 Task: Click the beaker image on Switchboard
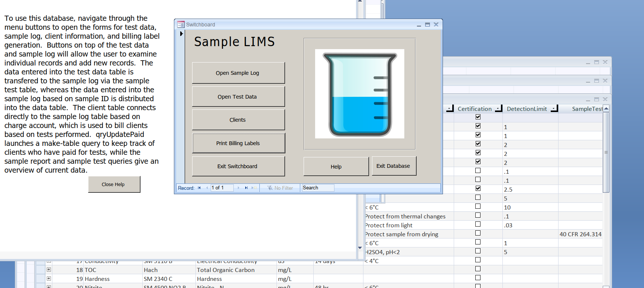[x=359, y=94]
